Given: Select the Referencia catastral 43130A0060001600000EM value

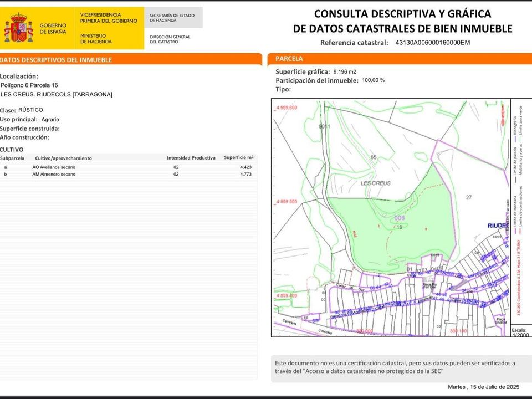Looking at the screenshot, I should click(433, 41).
